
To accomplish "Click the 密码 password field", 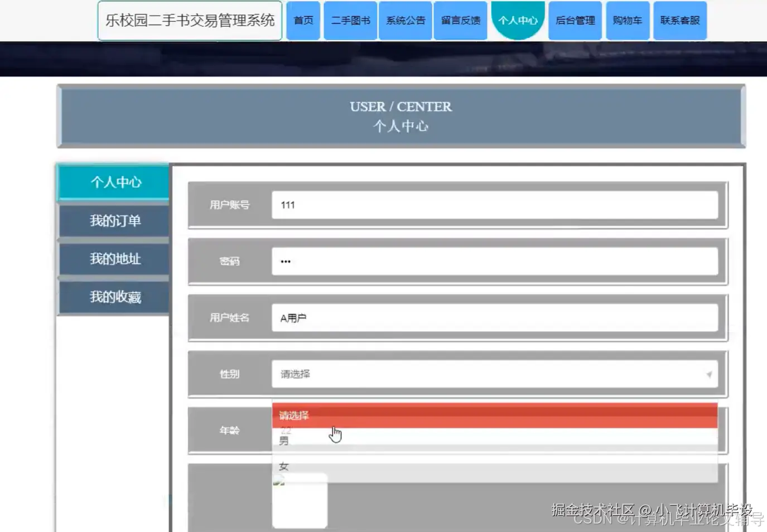I will 494,261.
